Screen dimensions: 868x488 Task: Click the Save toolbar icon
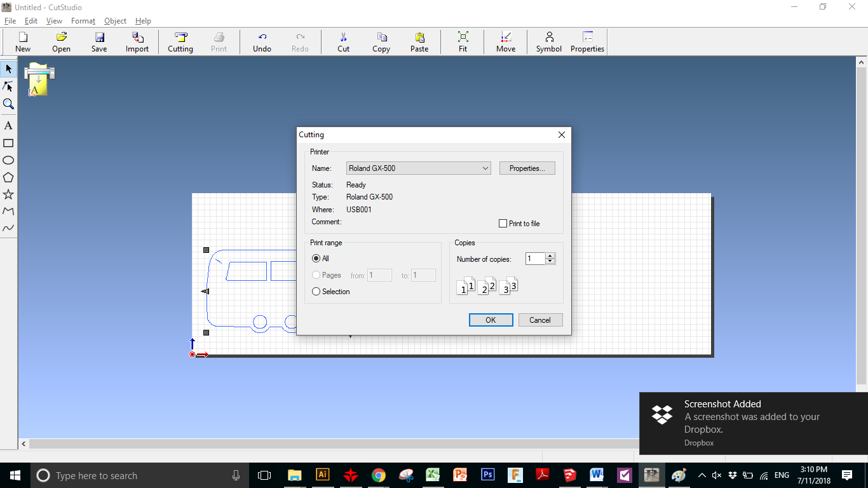click(x=99, y=42)
